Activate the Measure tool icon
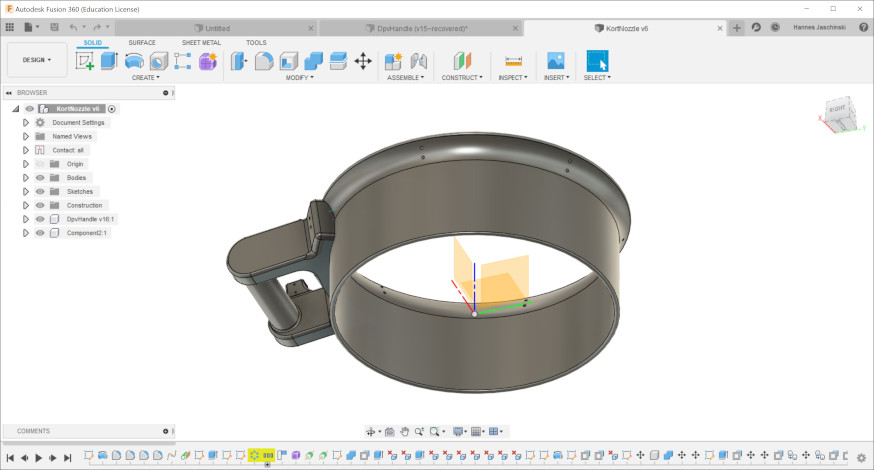This screenshot has height=470, width=874. (513, 61)
